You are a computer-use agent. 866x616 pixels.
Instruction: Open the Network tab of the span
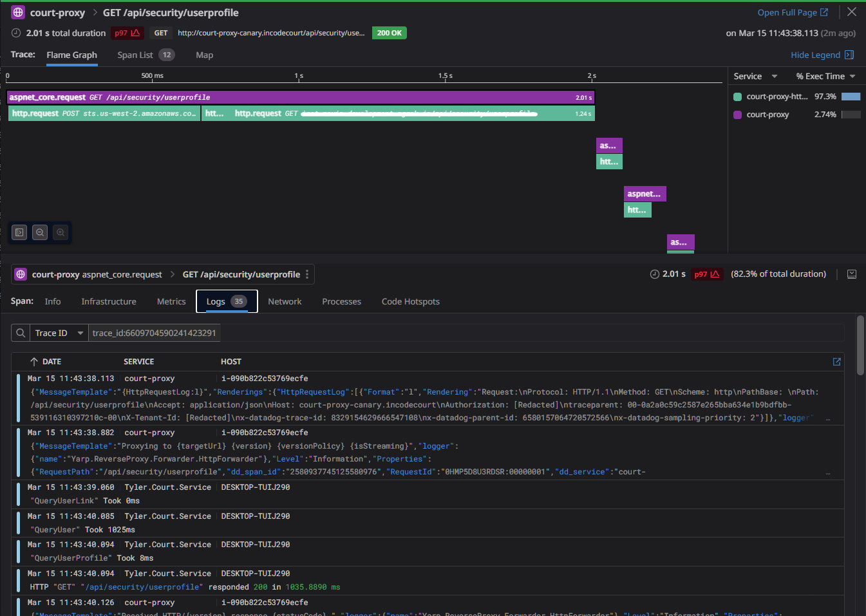pyautogui.click(x=285, y=301)
